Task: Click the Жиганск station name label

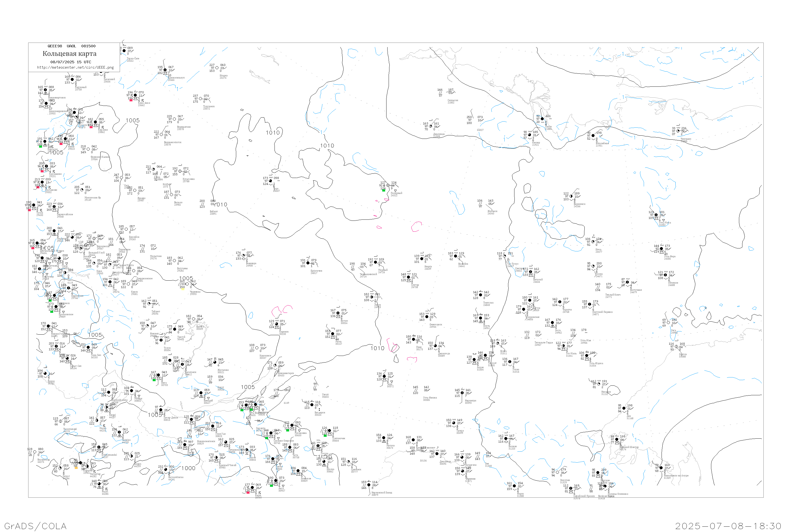Action: [492, 211]
